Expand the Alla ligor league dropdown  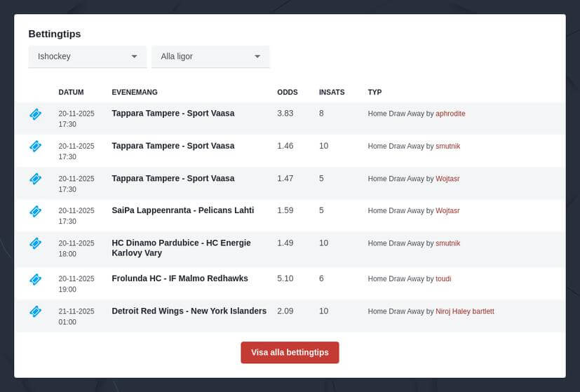[210, 57]
